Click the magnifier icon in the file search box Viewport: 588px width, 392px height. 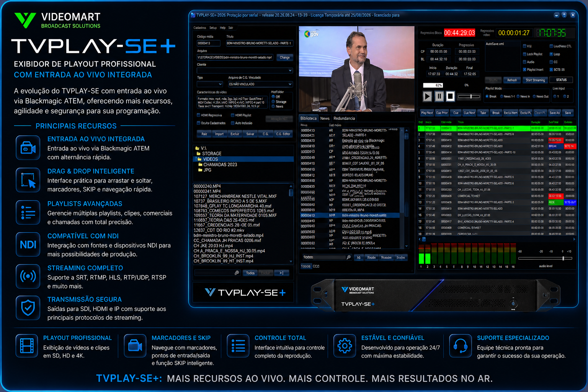237,273
